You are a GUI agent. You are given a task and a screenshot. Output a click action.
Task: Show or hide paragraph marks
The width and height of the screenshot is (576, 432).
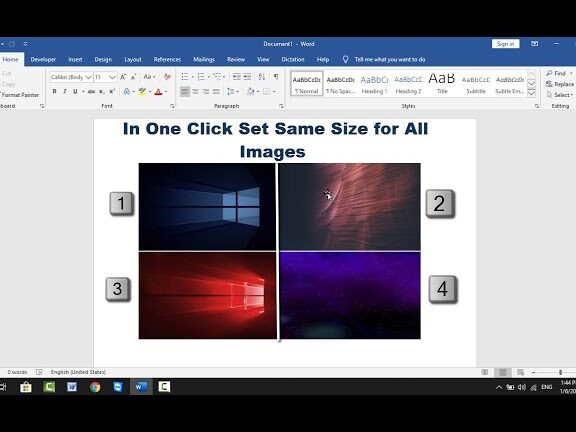click(276, 77)
